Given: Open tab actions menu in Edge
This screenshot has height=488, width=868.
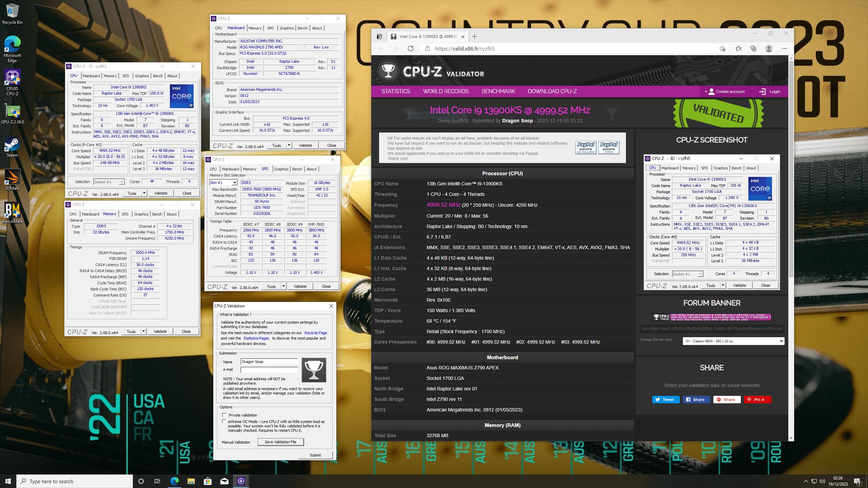Looking at the screenshot, I should (379, 37).
